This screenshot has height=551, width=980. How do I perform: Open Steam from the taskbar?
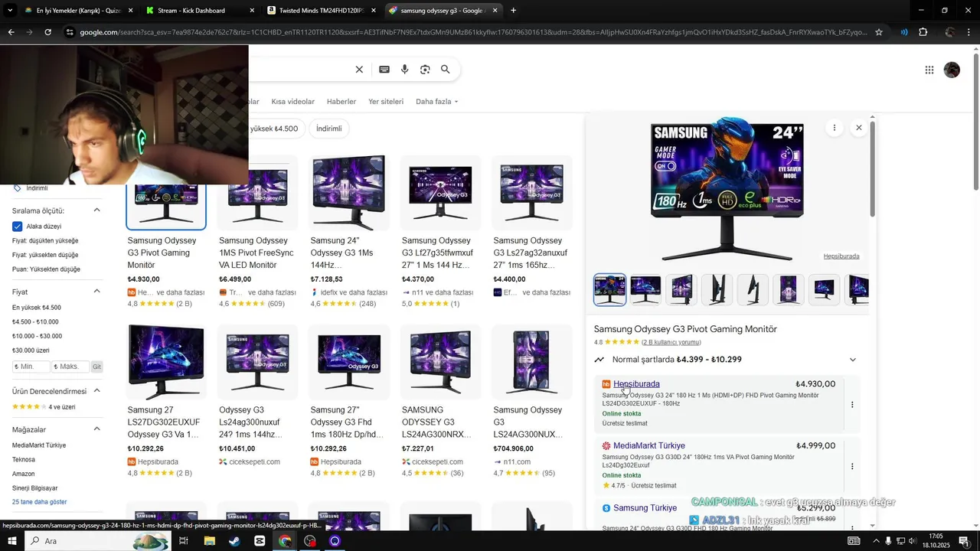coord(234,541)
